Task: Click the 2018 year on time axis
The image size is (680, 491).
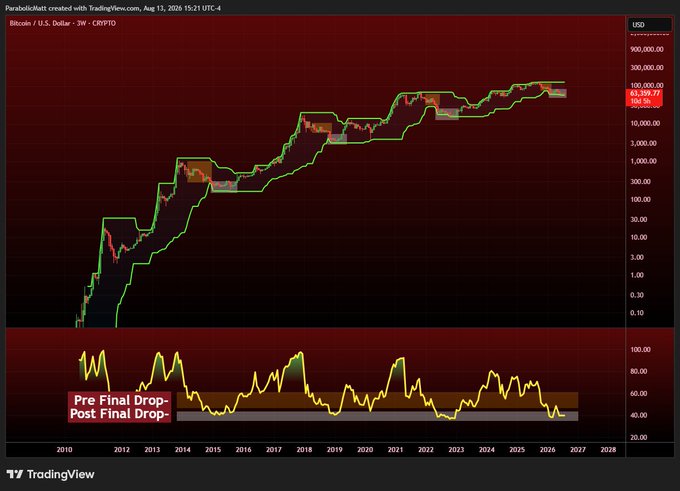Action: pyautogui.click(x=304, y=449)
